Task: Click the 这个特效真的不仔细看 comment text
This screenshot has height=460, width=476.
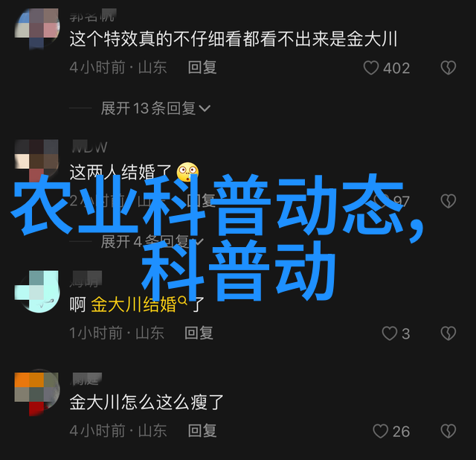Action: click(x=233, y=39)
